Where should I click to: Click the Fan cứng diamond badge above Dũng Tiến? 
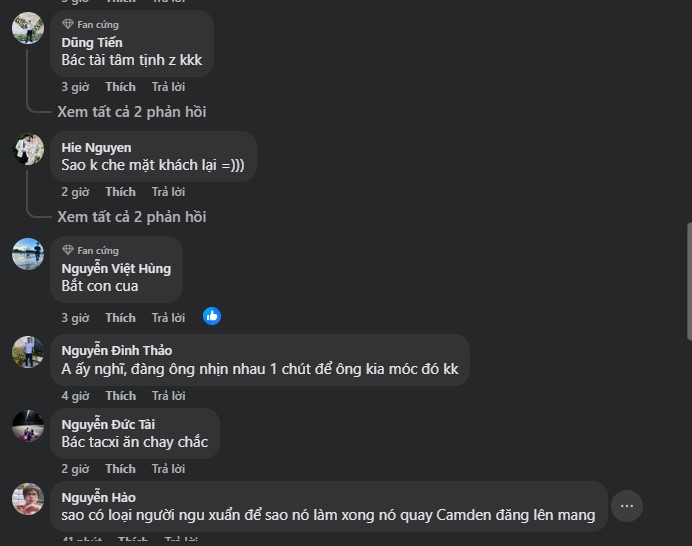(x=68, y=24)
